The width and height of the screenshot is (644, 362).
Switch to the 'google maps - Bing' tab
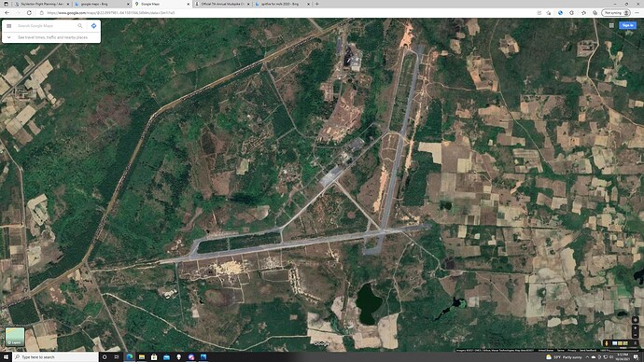click(99, 4)
